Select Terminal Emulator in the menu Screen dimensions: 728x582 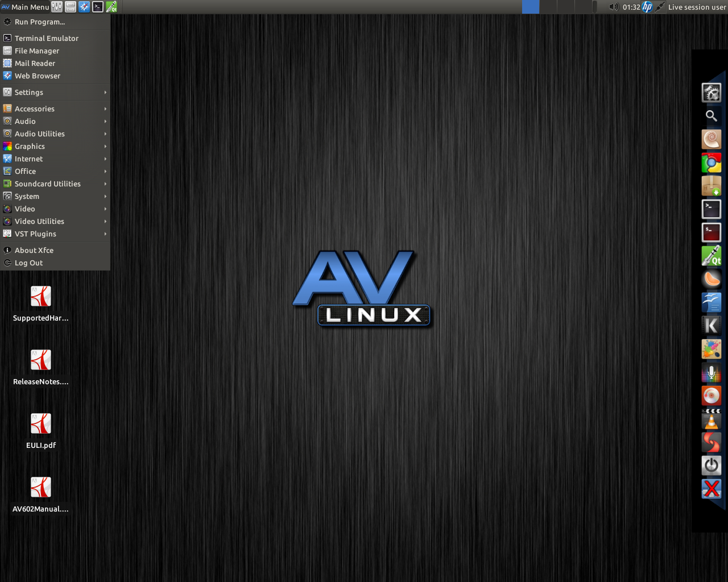(x=55, y=38)
